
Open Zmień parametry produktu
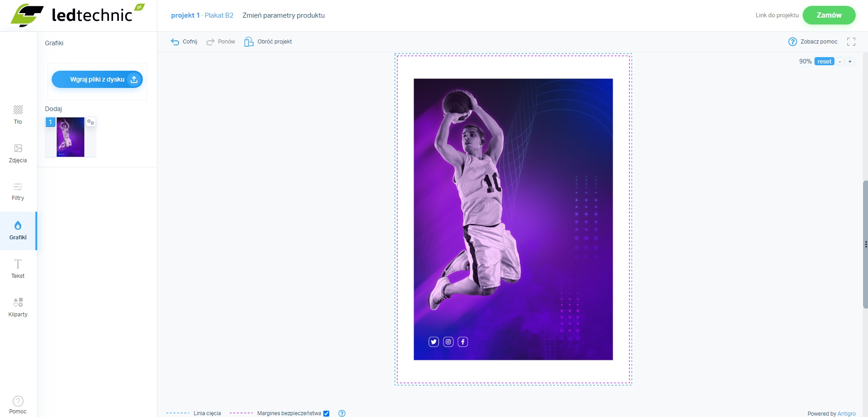point(283,15)
